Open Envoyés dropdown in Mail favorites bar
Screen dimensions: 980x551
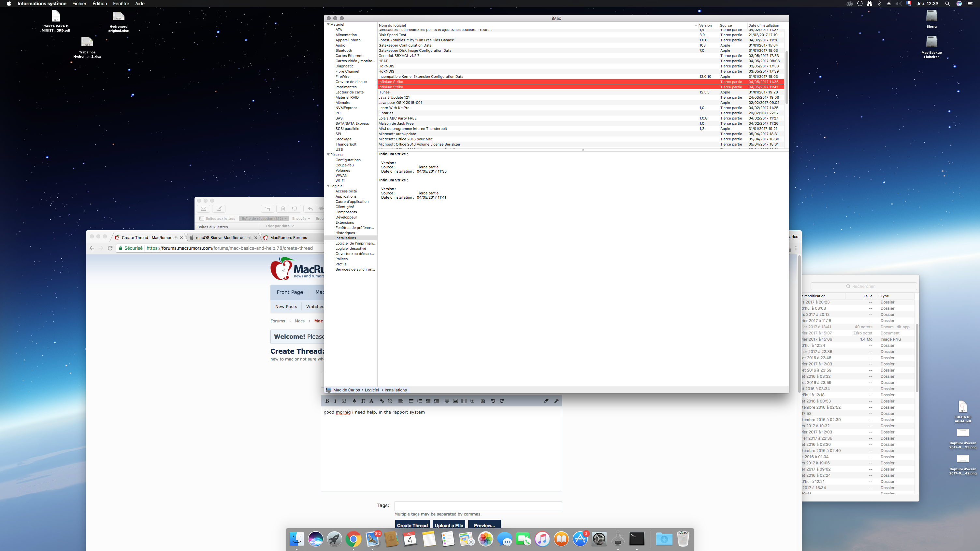click(x=301, y=219)
